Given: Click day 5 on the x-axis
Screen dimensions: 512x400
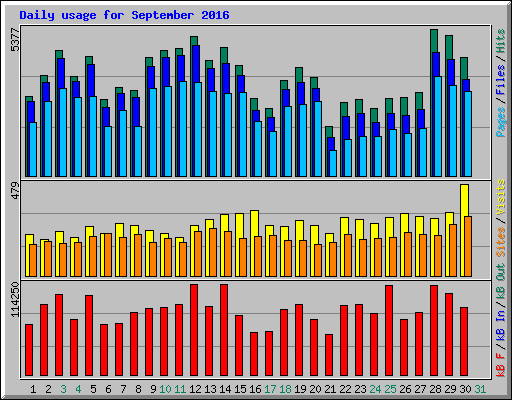Looking at the screenshot, I should (93, 389).
